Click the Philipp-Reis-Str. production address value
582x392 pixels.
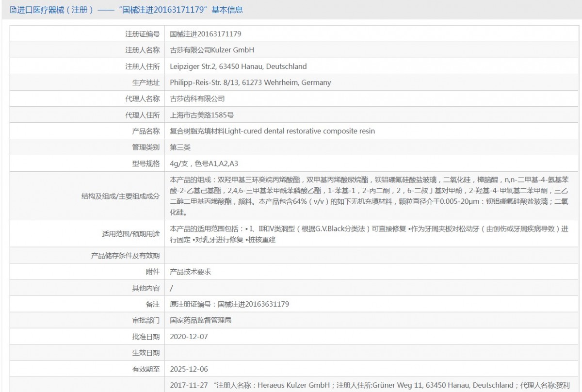click(x=250, y=82)
